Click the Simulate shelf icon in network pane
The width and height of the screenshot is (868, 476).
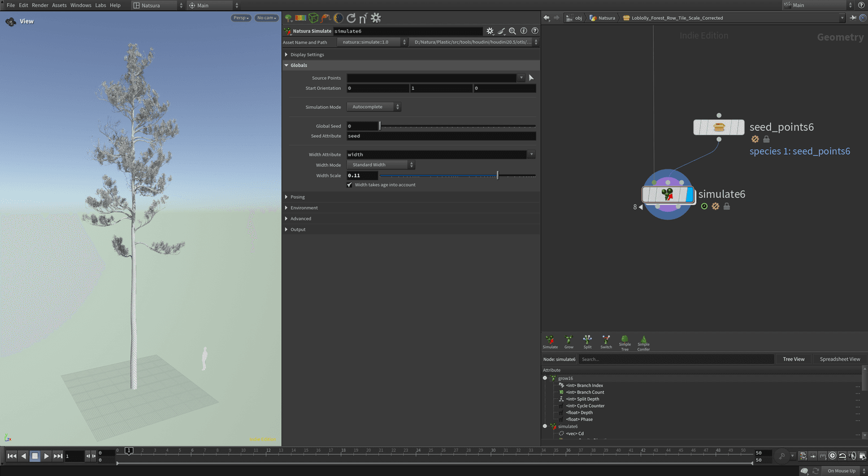pyautogui.click(x=550, y=342)
